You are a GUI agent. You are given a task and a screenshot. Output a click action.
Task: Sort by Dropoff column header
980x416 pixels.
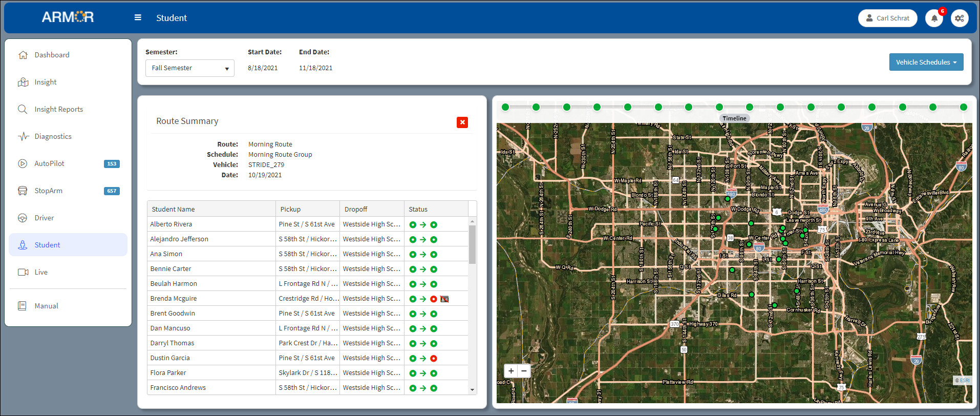coord(372,209)
